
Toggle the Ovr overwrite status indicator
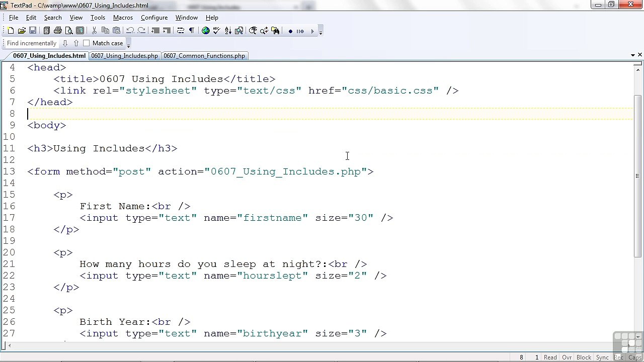tap(567, 357)
